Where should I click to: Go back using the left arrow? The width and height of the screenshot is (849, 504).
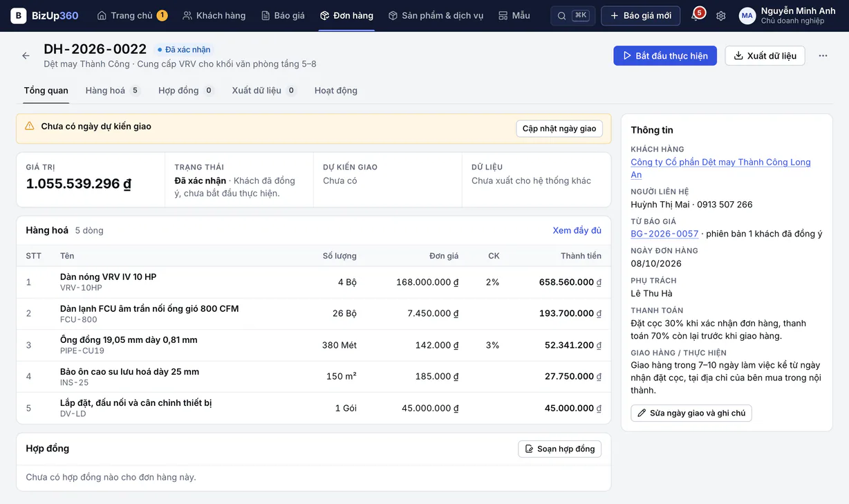[26, 56]
